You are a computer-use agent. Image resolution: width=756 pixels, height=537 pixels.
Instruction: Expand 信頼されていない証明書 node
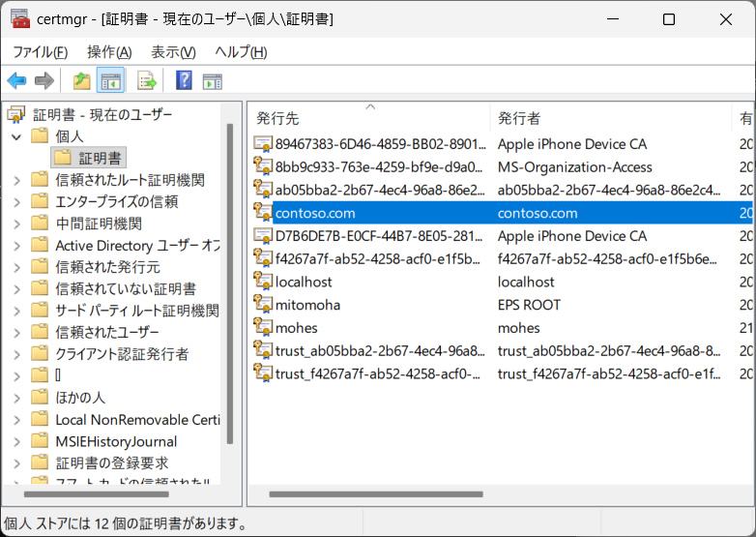pos(16,289)
